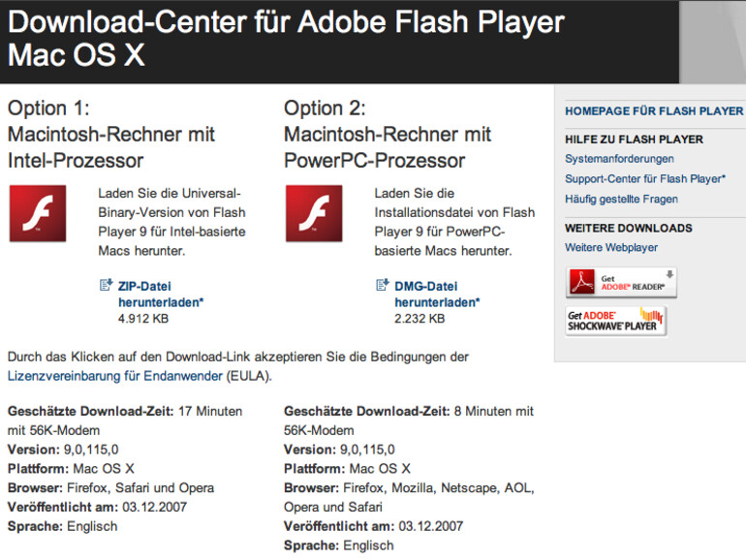This screenshot has width=746, height=560.
Task: Click the Weitere Downloads sidebar heading
Action: coord(628,229)
